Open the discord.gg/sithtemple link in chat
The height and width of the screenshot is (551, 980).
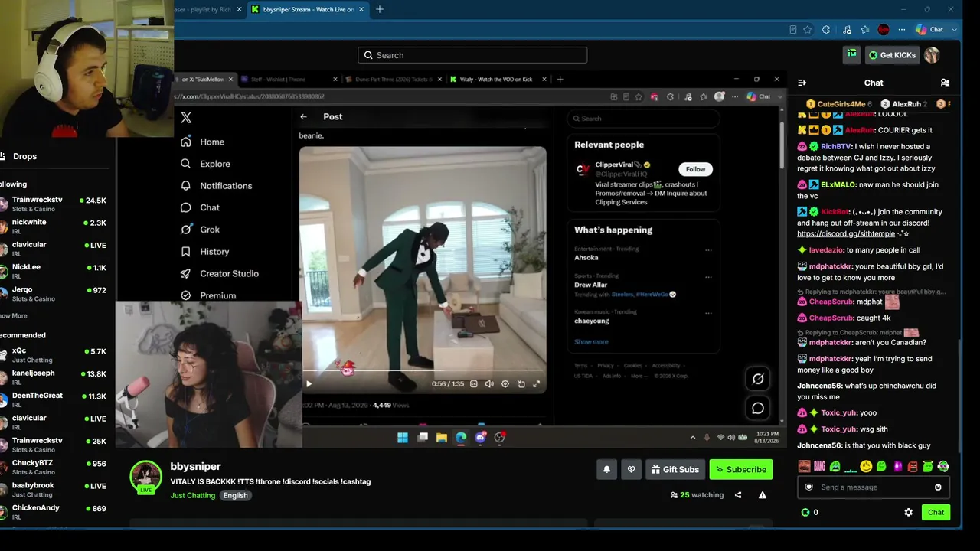(846, 234)
